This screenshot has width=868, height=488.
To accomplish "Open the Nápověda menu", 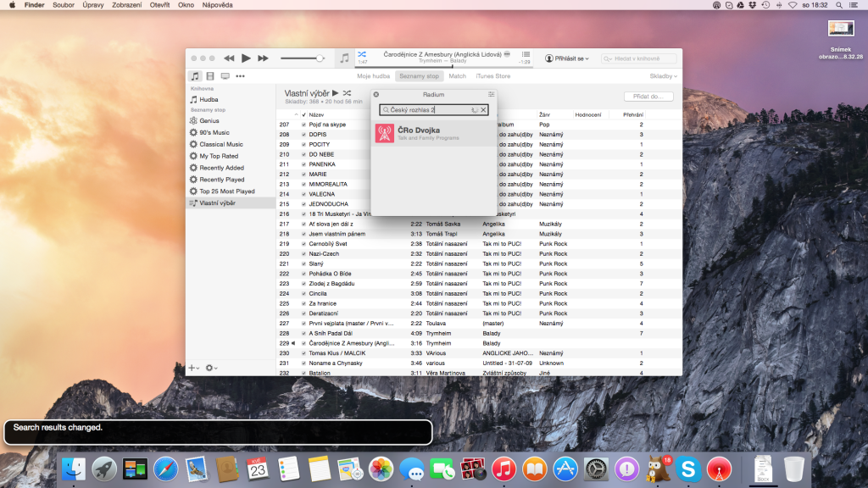I will coord(217,5).
